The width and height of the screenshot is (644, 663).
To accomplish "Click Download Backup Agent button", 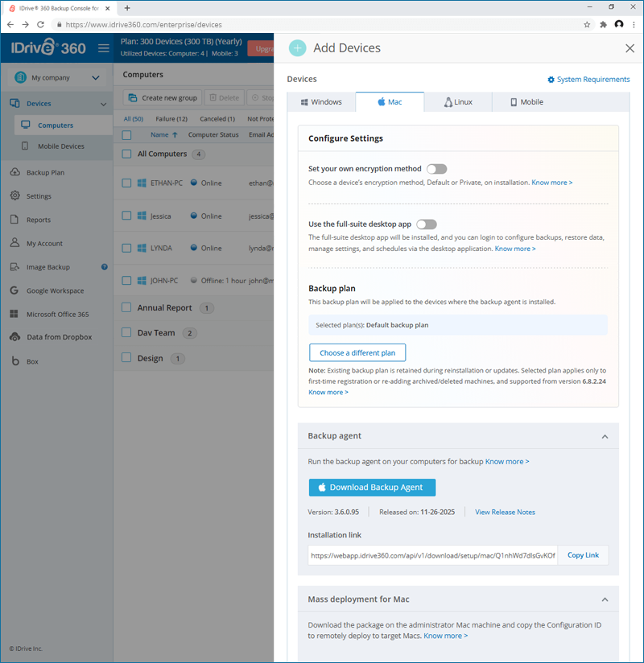I will (x=372, y=488).
